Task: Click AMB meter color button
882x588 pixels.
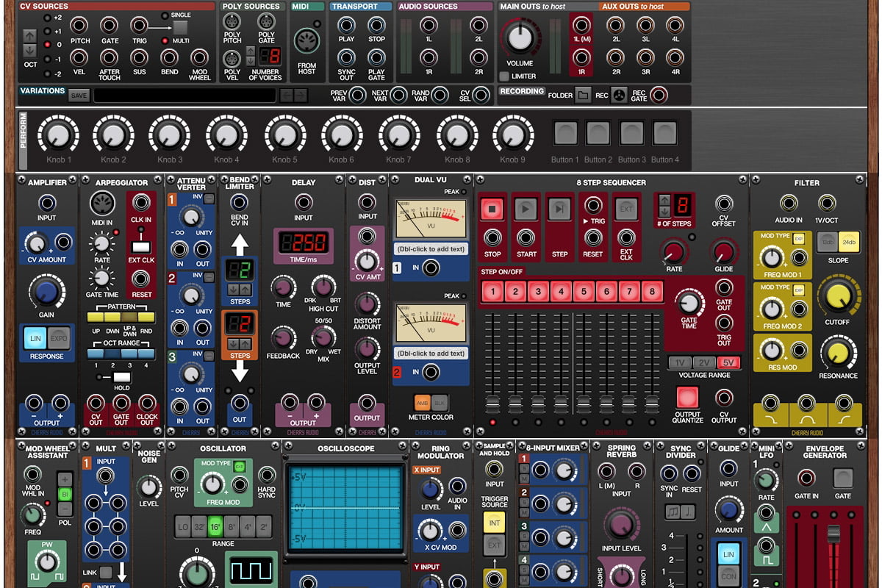Action: [x=422, y=403]
